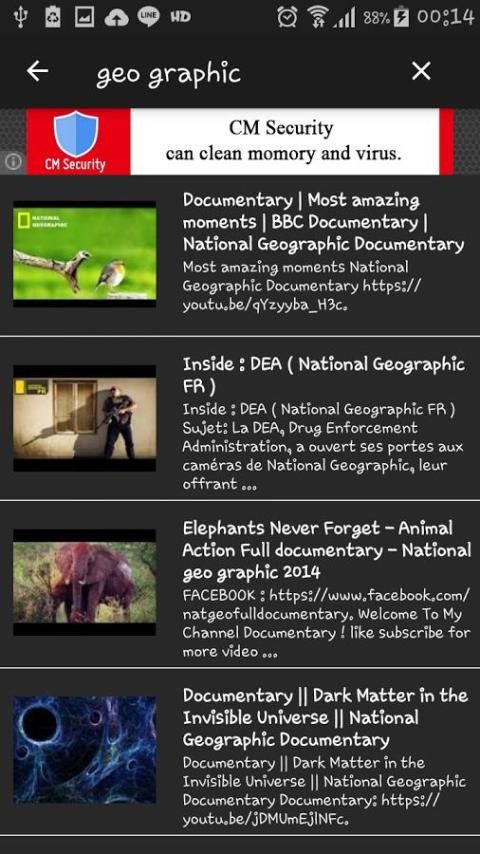Image resolution: width=480 pixels, height=854 pixels.
Task: Open the elephant video thumbnail
Action: [84, 582]
